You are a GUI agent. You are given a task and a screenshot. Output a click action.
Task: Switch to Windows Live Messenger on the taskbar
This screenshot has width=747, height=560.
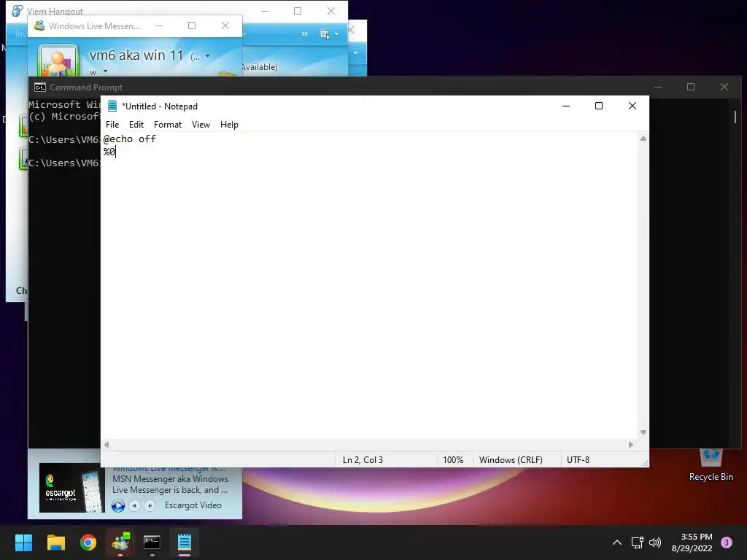pos(120,542)
